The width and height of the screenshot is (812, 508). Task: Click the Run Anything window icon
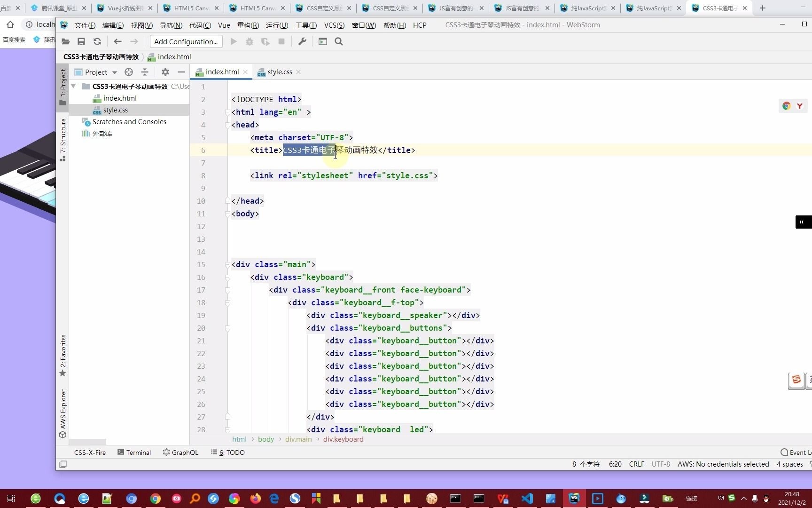pos(323,41)
